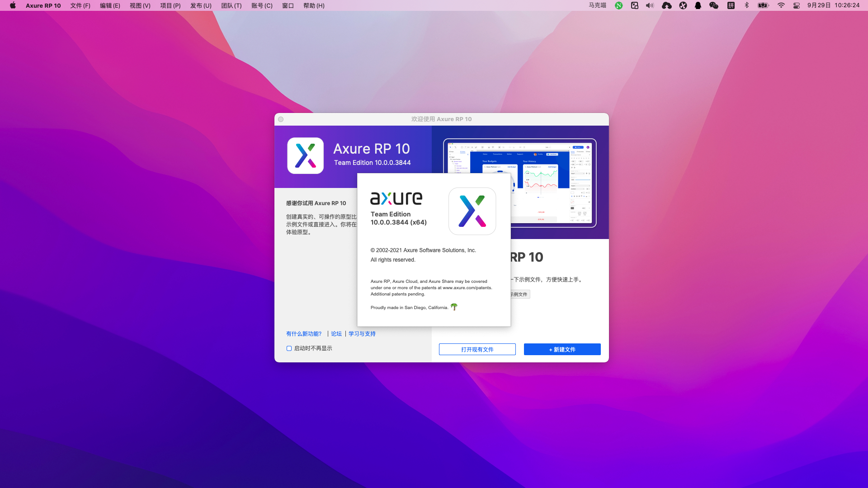Check the battery status icon
The image size is (868, 488).
[x=764, y=5]
